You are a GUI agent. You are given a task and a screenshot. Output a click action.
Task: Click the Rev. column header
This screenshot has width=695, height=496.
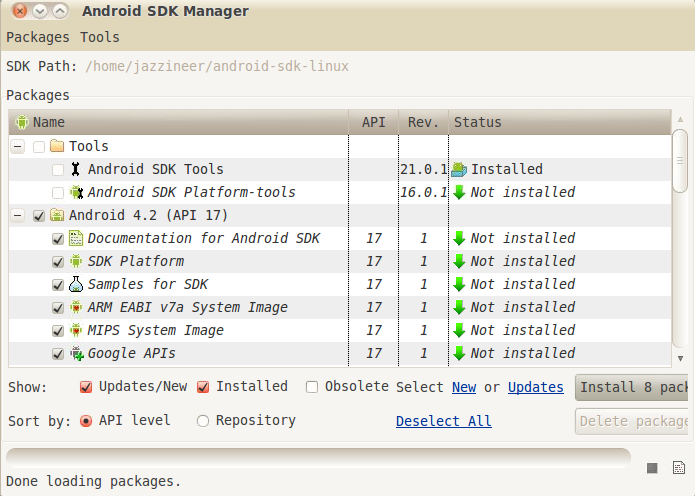423,122
